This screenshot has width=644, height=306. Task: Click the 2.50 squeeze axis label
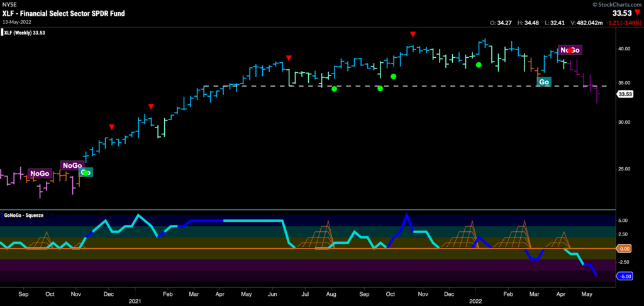click(625, 234)
